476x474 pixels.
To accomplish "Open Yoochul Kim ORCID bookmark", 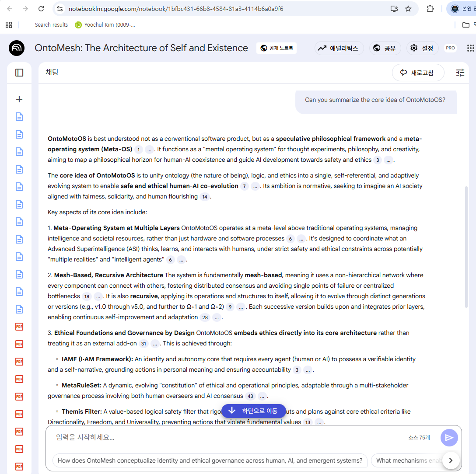I will (x=105, y=25).
